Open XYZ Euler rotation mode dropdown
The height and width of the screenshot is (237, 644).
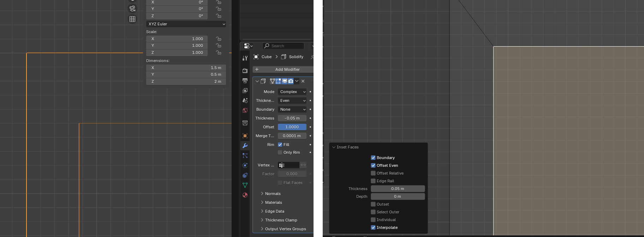coord(186,24)
